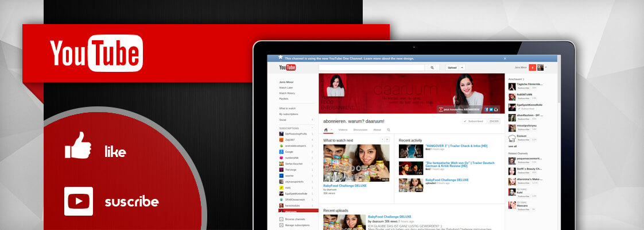644x230 pixels.
Task: Switch to the Videos tab
Action: tap(343, 129)
